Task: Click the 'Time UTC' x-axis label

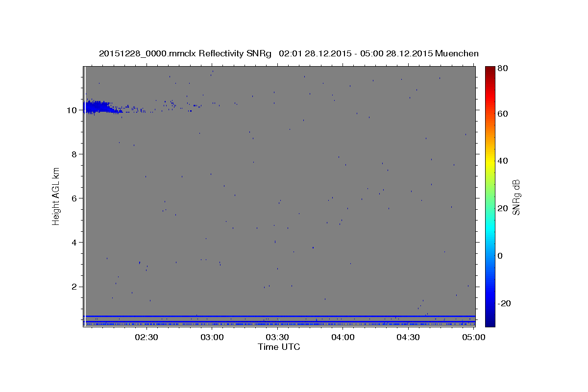Action: coord(279,347)
